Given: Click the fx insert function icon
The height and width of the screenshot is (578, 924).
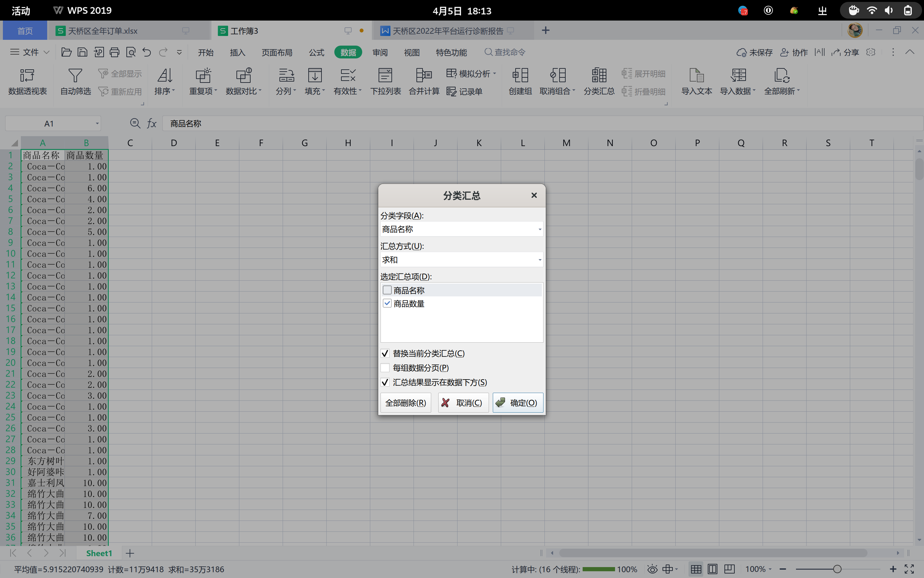Looking at the screenshot, I should 151,124.
